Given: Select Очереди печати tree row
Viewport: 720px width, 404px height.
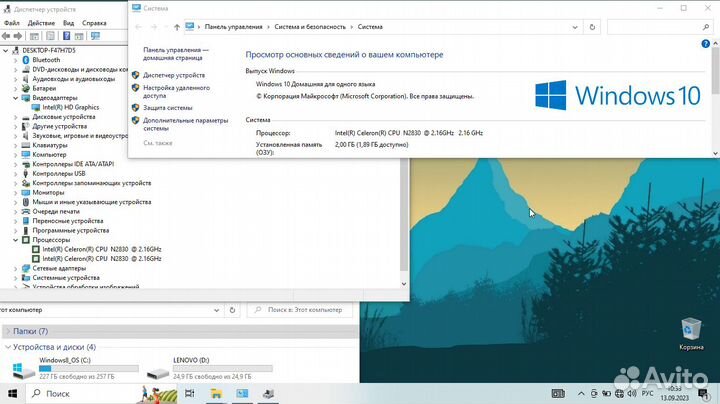Looking at the screenshot, I should pyautogui.click(x=56, y=211).
